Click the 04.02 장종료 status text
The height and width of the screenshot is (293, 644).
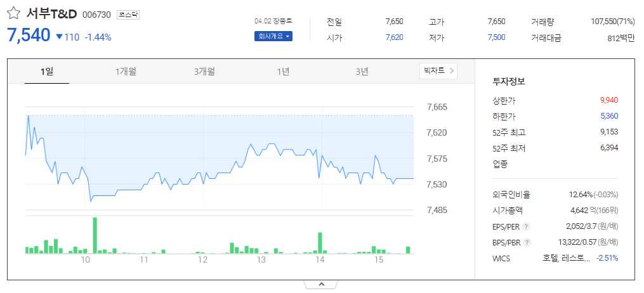click(273, 21)
